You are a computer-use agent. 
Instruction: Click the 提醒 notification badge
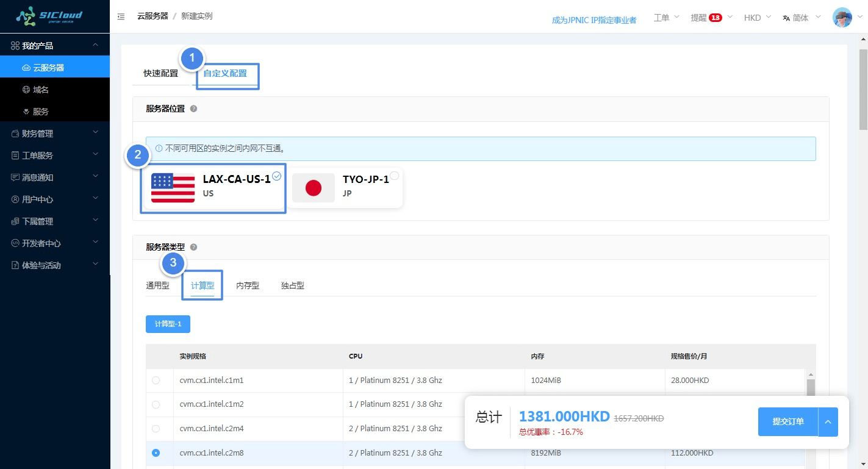click(x=715, y=18)
